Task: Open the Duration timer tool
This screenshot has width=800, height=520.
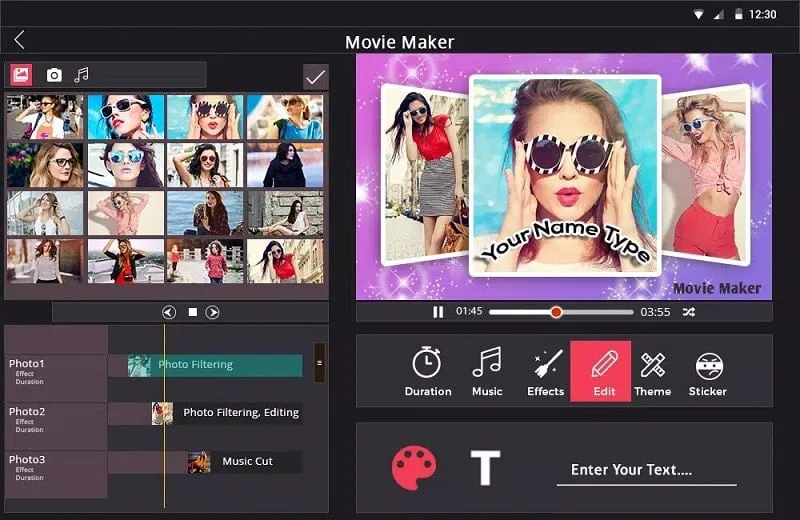Action: (x=428, y=371)
